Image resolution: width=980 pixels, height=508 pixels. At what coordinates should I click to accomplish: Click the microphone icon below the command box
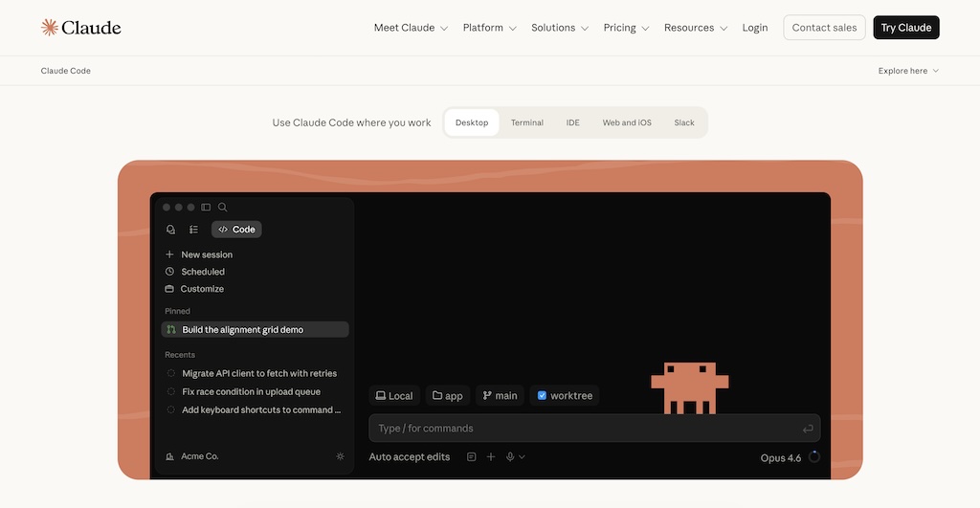510,457
